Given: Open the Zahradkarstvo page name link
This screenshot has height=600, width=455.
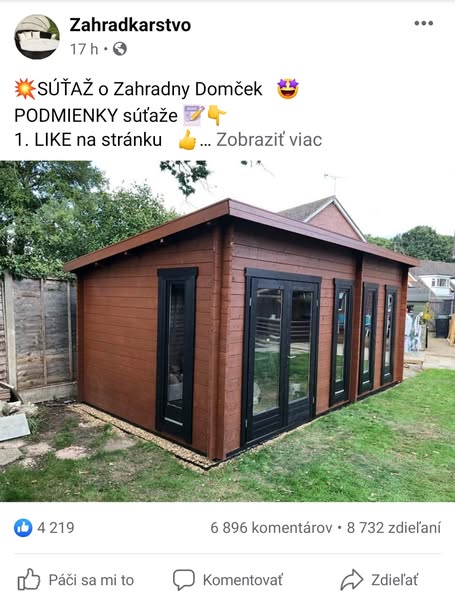Looking at the screenshot, I should (x=130, y=25).
